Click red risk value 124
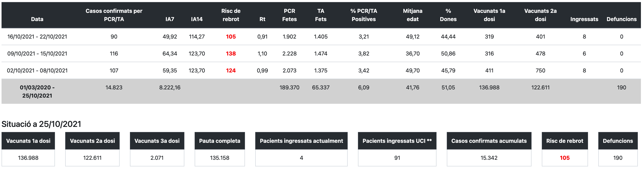Image resolution: width=644 pixels, height=169 pixels. pos(231,70)
